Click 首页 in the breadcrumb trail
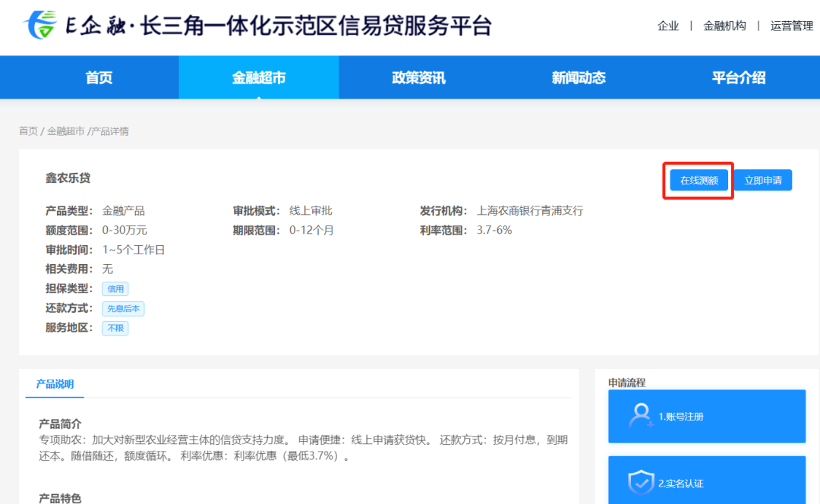Viewport: 820px width, 504px height. tap(28, 131)
